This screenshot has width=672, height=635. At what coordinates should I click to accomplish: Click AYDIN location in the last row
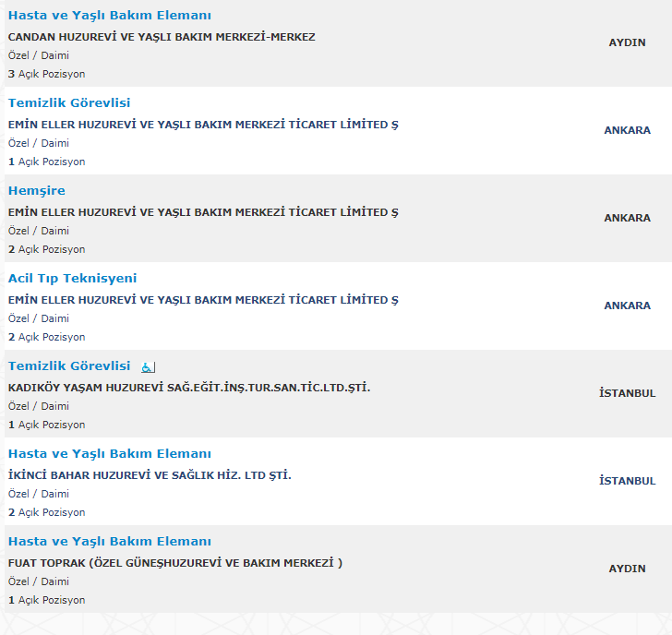(627, 569)
